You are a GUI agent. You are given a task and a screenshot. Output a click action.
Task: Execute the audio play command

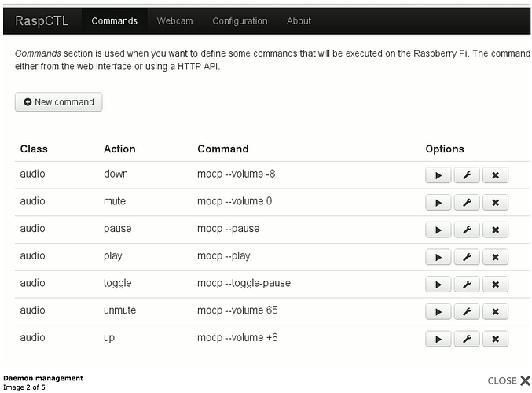438,257
